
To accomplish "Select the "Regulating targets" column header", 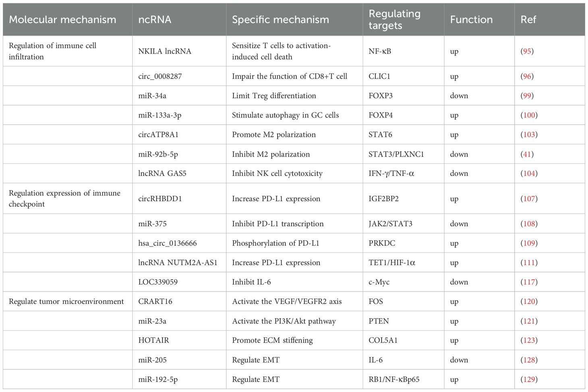I will pos(394,19).
